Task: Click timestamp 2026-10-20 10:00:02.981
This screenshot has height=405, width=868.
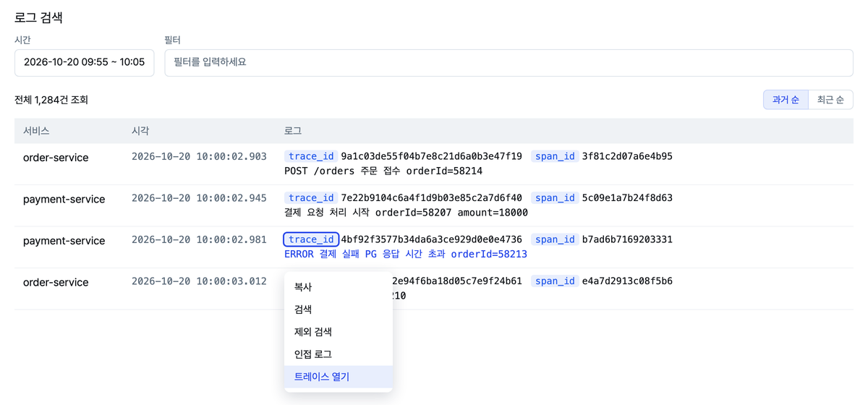Action: [199, 239]
